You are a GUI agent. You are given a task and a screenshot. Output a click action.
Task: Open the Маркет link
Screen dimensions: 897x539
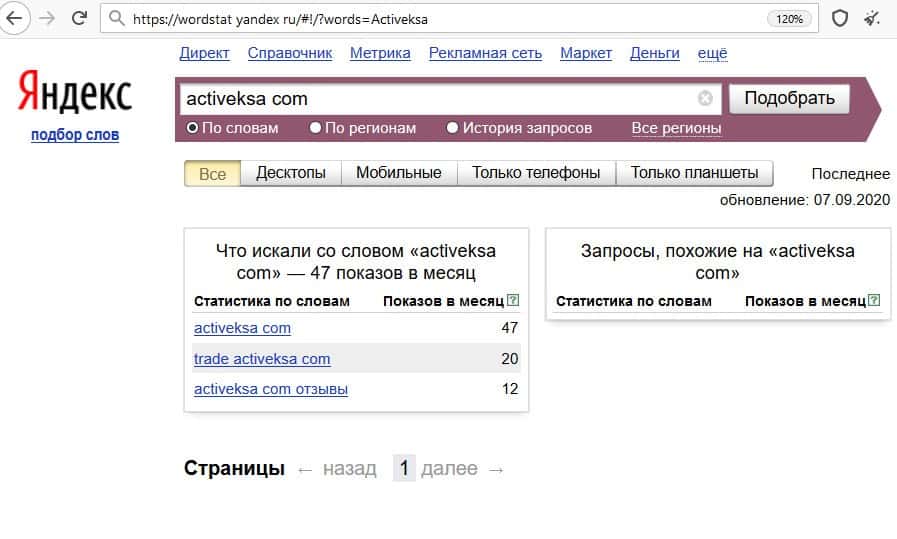(x=586, y=53)
